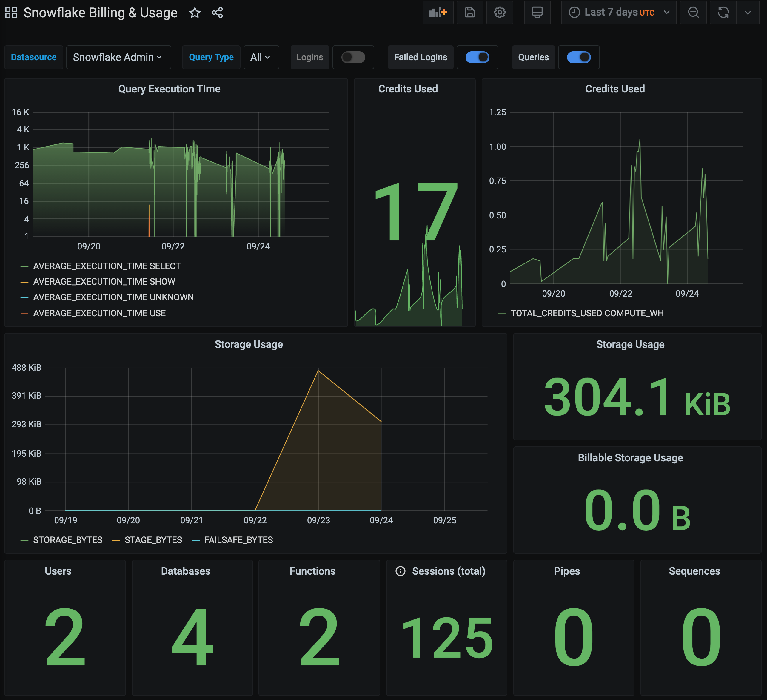
Task: Open the refresh interval dropdown arrow
Action: point(748,13)
